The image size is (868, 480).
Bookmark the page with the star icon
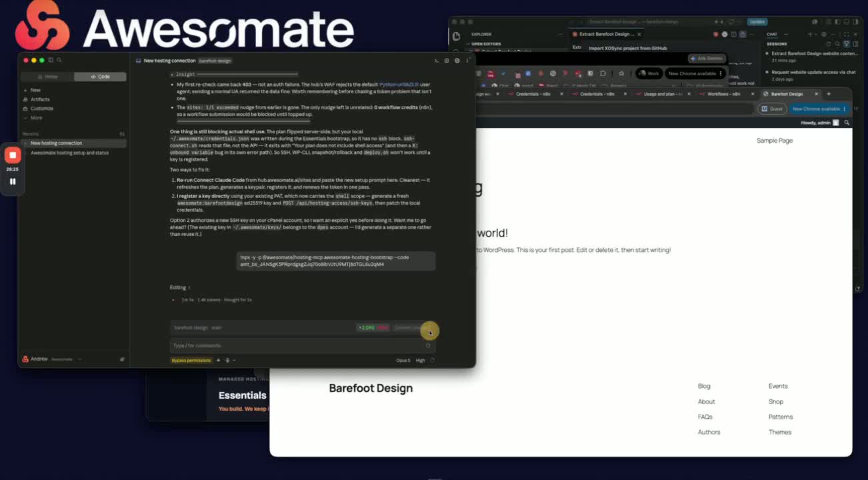[621, 73]
